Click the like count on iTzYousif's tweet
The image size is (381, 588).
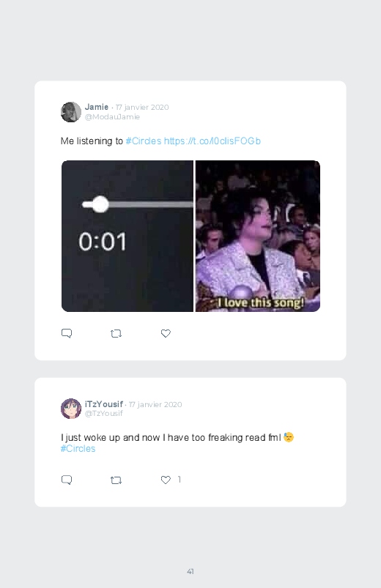(180, 479)
